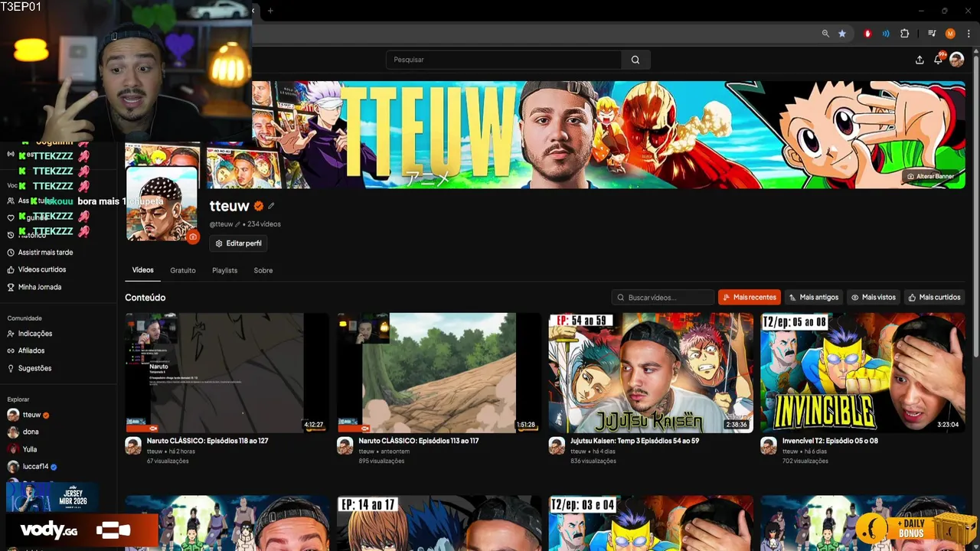980x551 pixels.
Task: Open the EP: 14 ao 17 thumbnail
Action: 439,523
